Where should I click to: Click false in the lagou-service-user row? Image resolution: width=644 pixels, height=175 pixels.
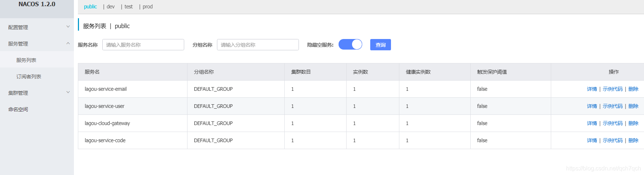(482, 106)
